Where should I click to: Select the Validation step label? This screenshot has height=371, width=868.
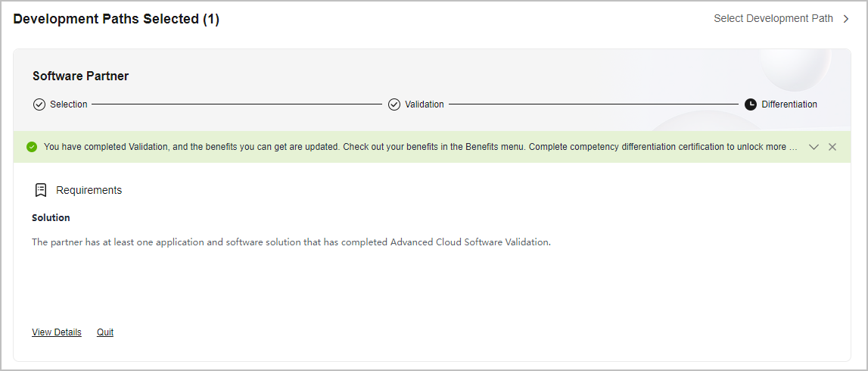coord(424,104)
